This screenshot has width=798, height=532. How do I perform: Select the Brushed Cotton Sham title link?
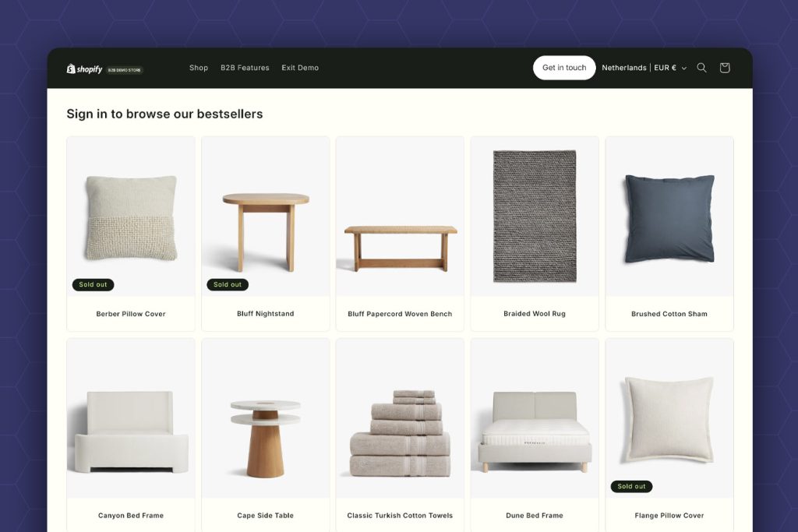point(669,314)
